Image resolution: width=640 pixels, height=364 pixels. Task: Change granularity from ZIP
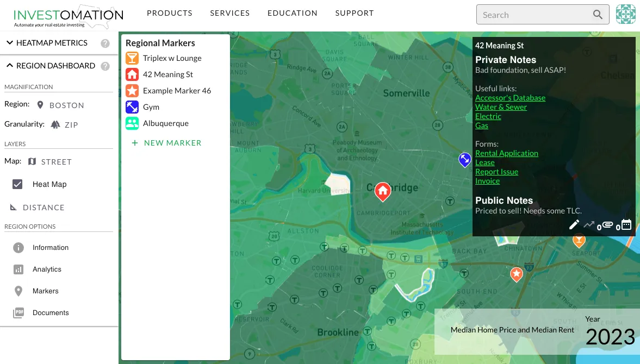tap(64, 124)
